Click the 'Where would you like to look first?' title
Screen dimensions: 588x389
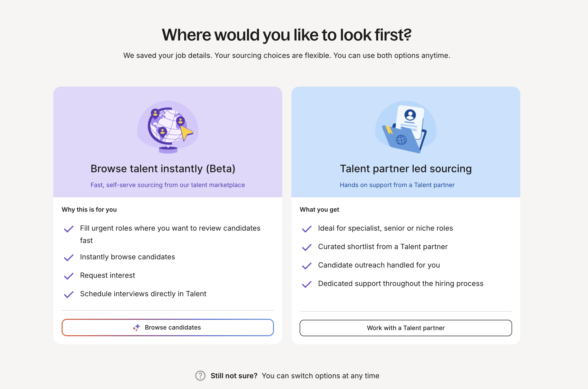click(x=287, y=35)
